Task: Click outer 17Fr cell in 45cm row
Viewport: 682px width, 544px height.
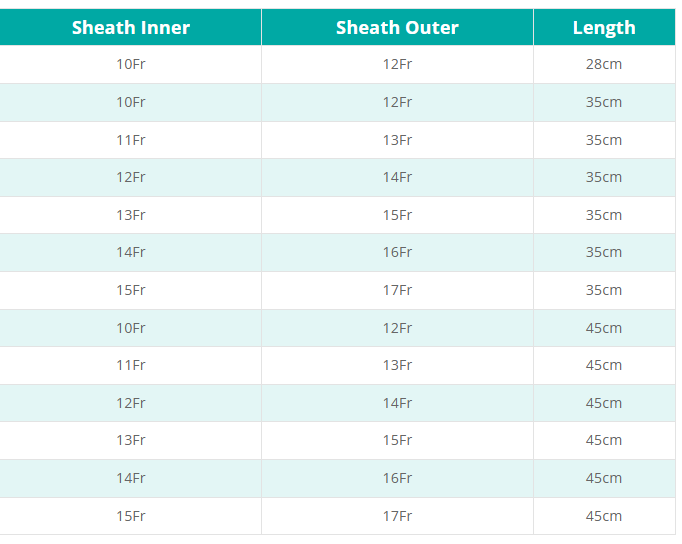Action: [x=397, y=516]
